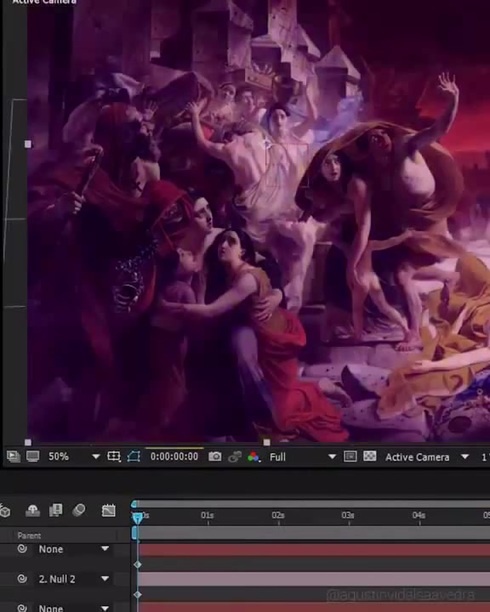
Task: Select keyframe below the light pink layer bar
Action: (137, 595)
